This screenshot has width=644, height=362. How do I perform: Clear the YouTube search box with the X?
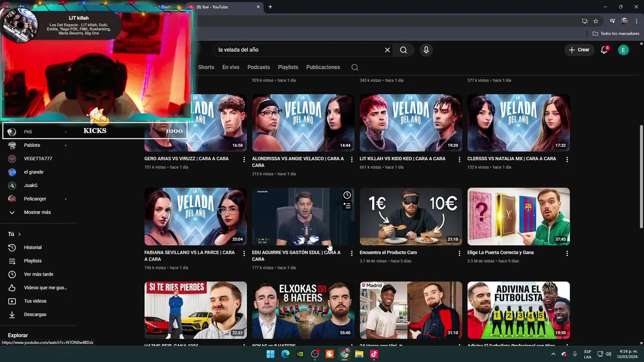point(387,50)
